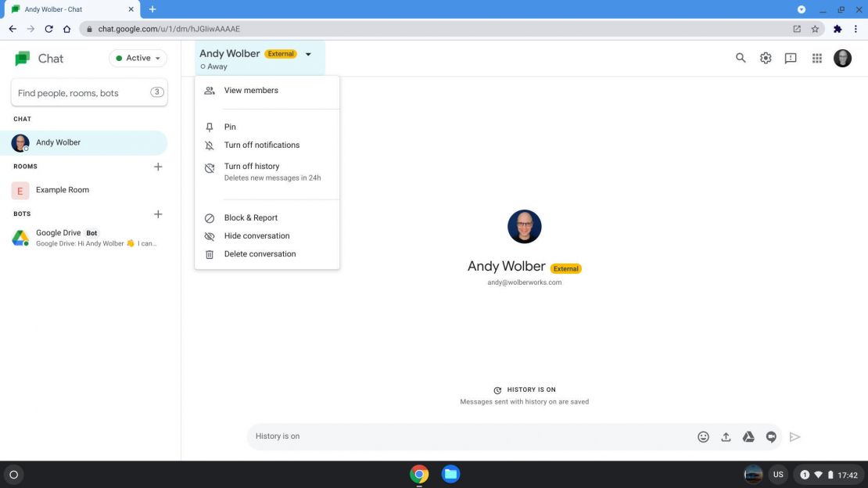The image size is (868, 488).
Task: Select View members from the menu
Action: point(251,90)
